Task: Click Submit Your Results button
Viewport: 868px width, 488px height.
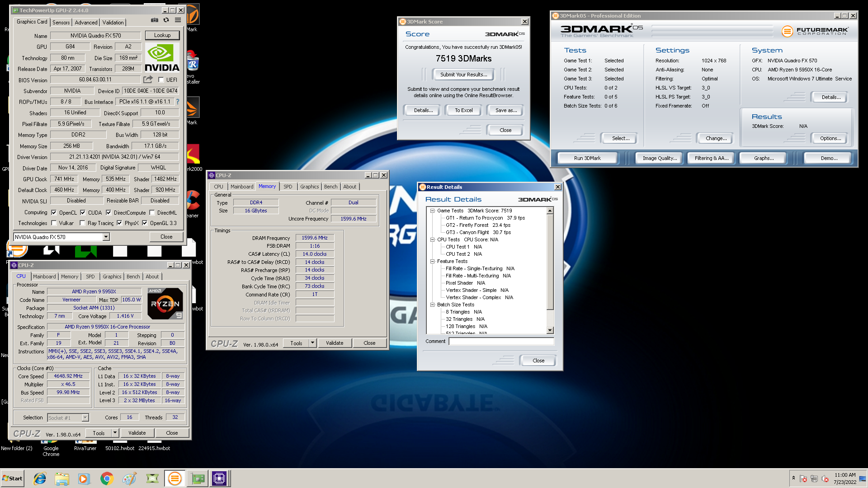Action: (x=463, y=75)
